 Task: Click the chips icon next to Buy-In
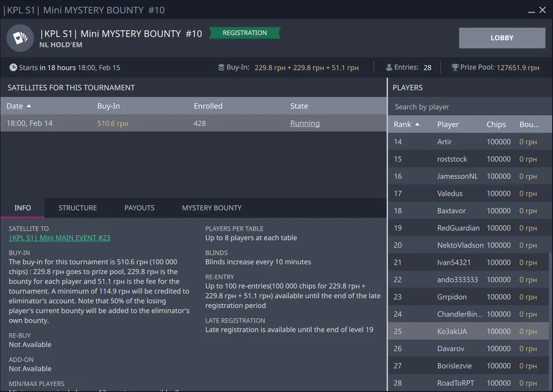coord(222,68)
